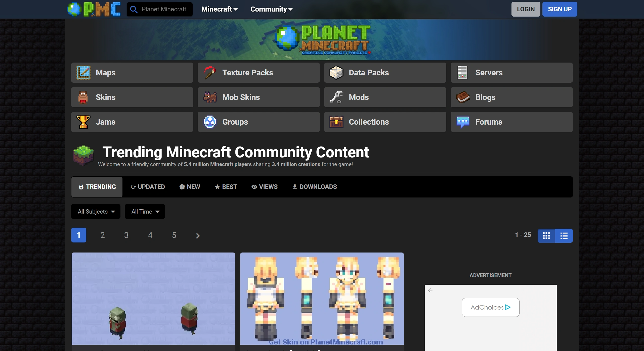Click the Sign Up button
This screenshot has width=644, height=351.
(560, 9)
